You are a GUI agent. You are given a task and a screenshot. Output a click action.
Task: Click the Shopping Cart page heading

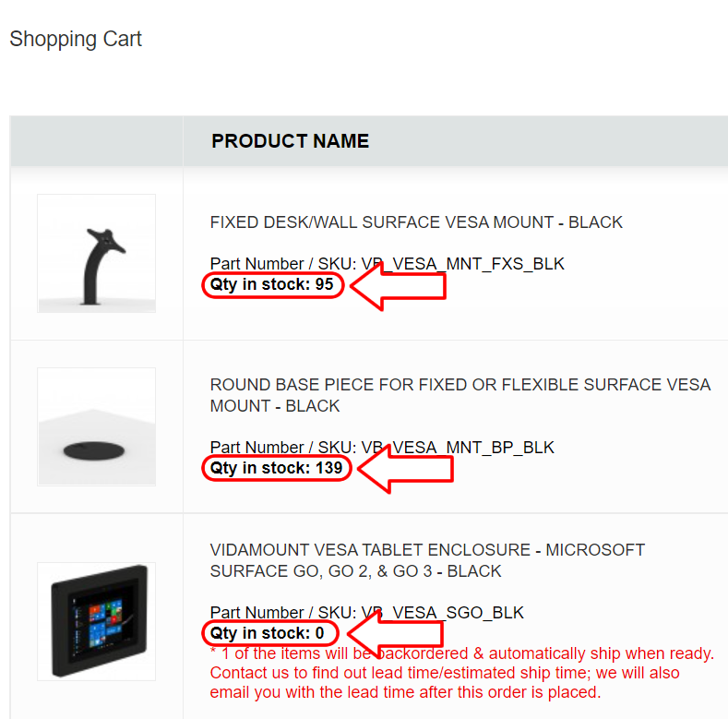point(76,40)
